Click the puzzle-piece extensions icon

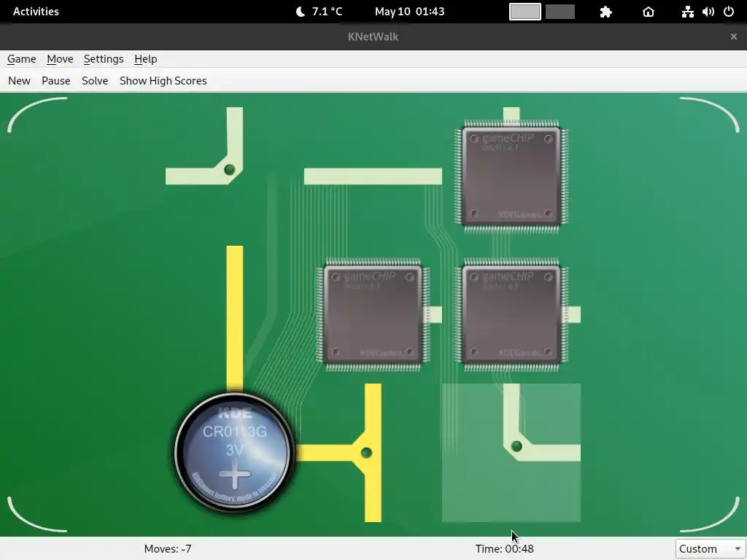click(605, 12)
